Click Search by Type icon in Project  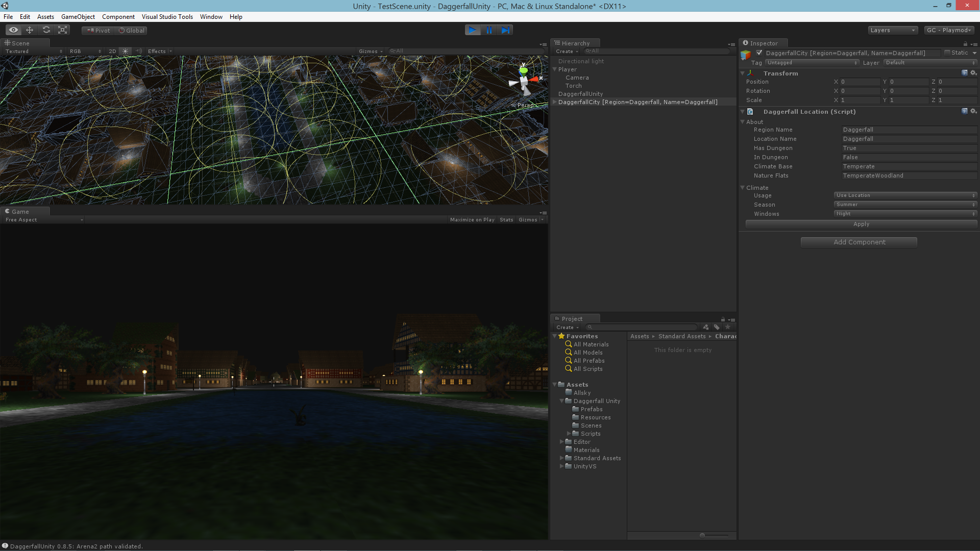tap(706, 327)
